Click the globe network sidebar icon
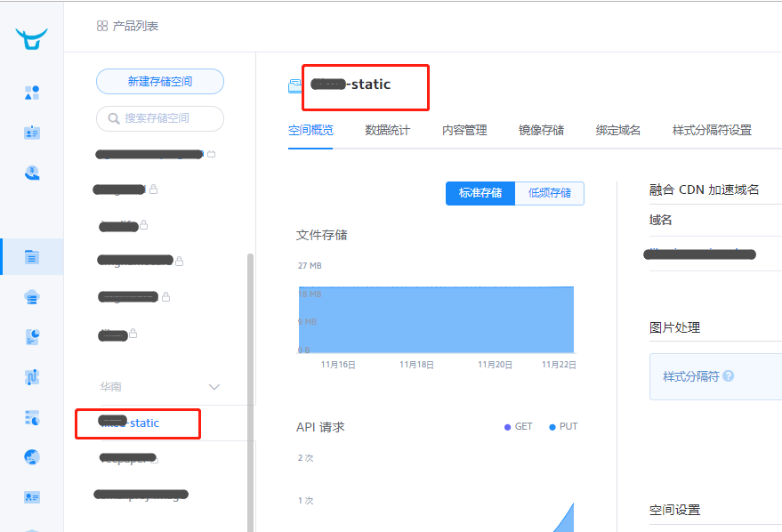The height and width of the screenshot is (532, 782). [31, 456]
